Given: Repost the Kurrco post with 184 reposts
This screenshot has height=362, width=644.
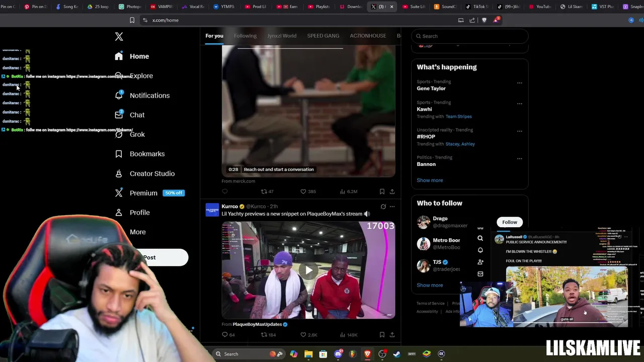Looking at the screenshot, I should [x=268, y=335].
